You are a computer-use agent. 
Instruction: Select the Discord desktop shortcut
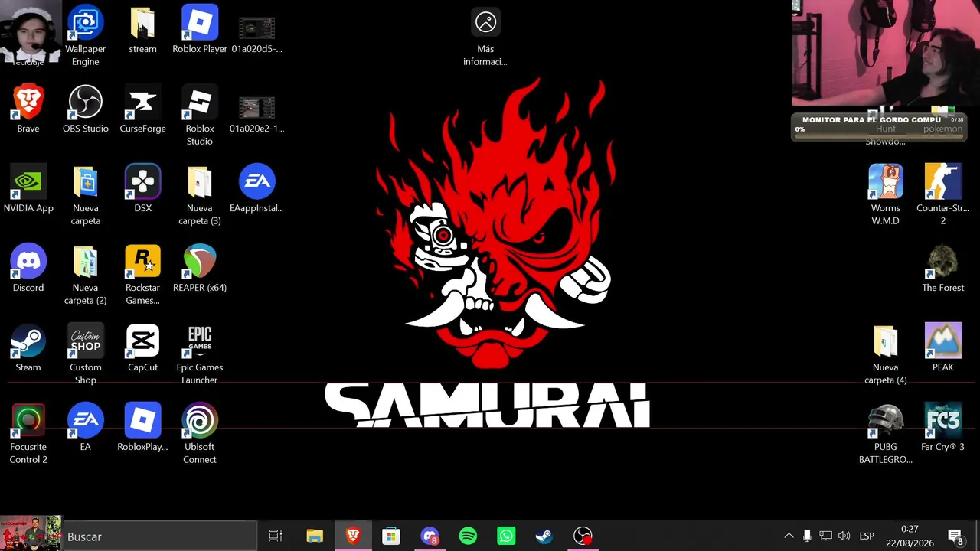tap(28, 269)
